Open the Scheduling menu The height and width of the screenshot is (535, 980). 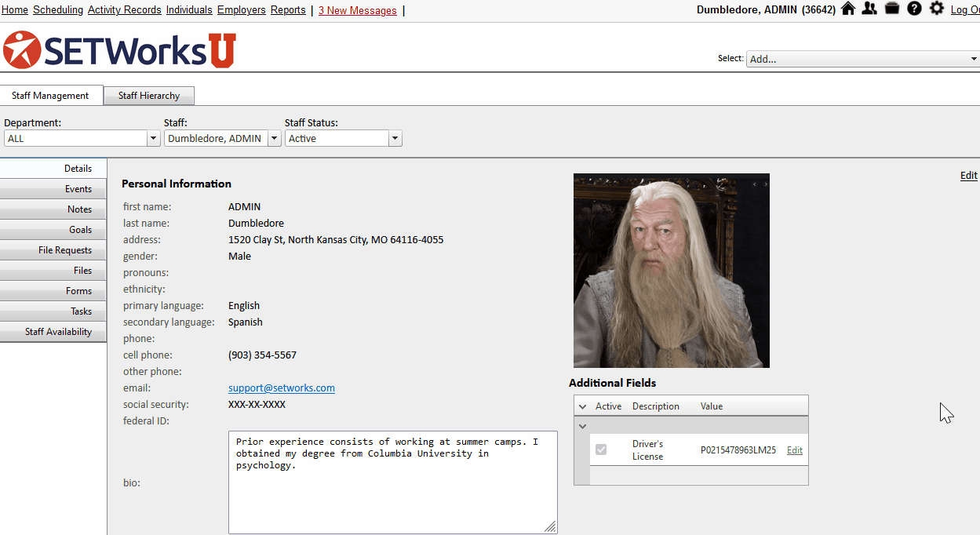58,10
